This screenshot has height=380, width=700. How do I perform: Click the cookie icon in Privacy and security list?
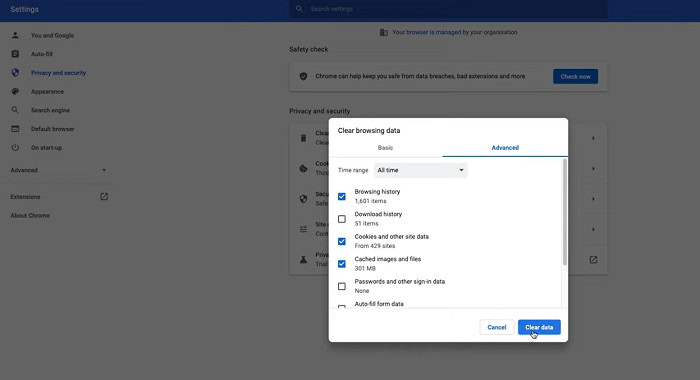(304, 168)
